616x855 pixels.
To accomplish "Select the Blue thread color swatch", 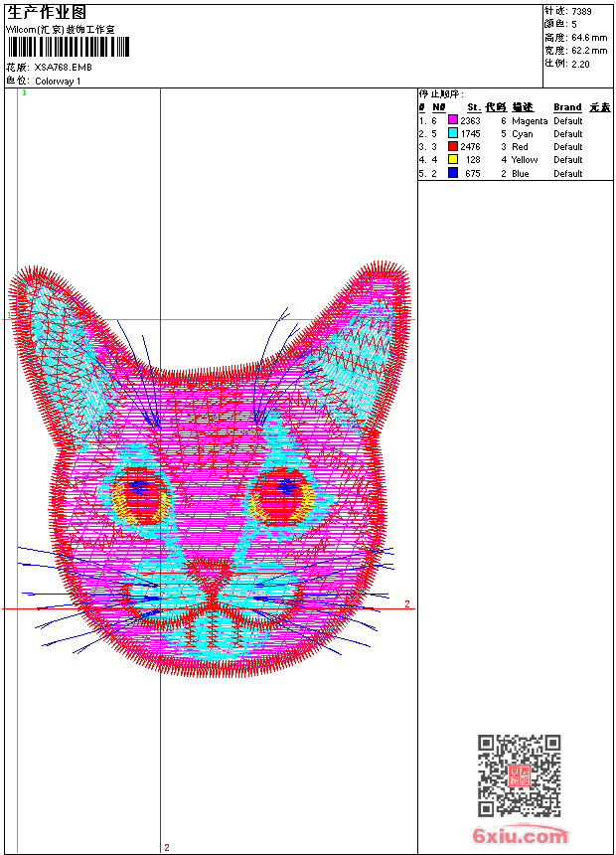I will coord(453,173).
